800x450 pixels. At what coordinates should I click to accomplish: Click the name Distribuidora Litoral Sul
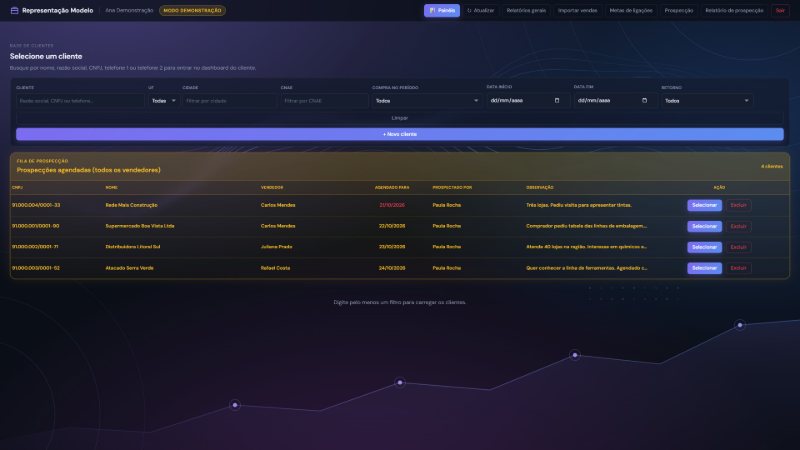133,247
